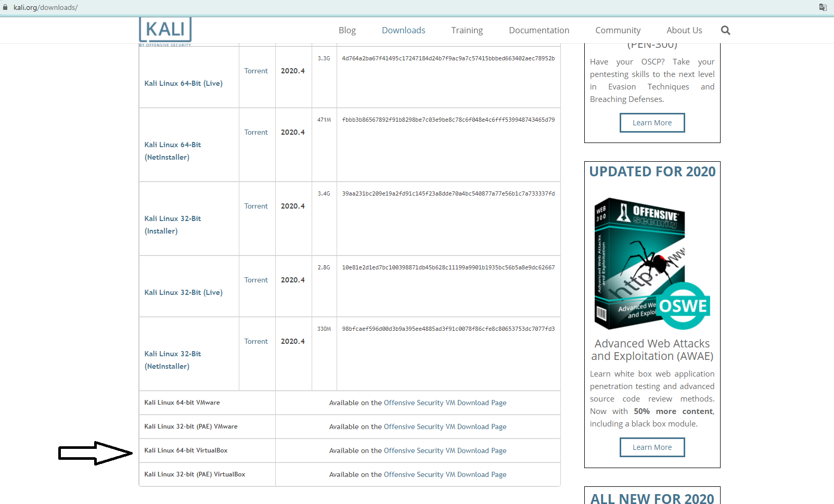Select SHA256 hash starting with 98bfcaef
The image size is (834, 504).
click(x=448, y=329)
